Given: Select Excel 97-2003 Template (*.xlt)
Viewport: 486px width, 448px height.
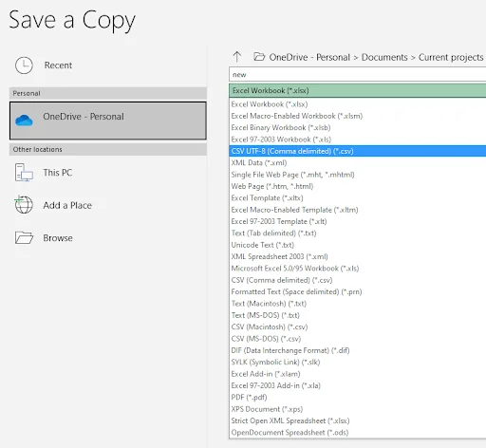Looking at the screenshot, I should (x=358, y=221).
